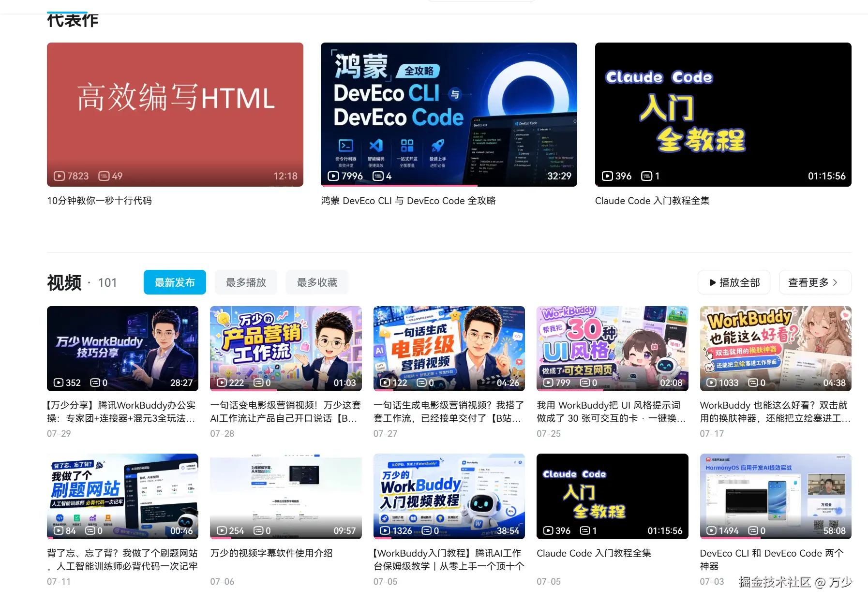Open the 10分钟教你一秒十行代码 title link

point(99,201)
